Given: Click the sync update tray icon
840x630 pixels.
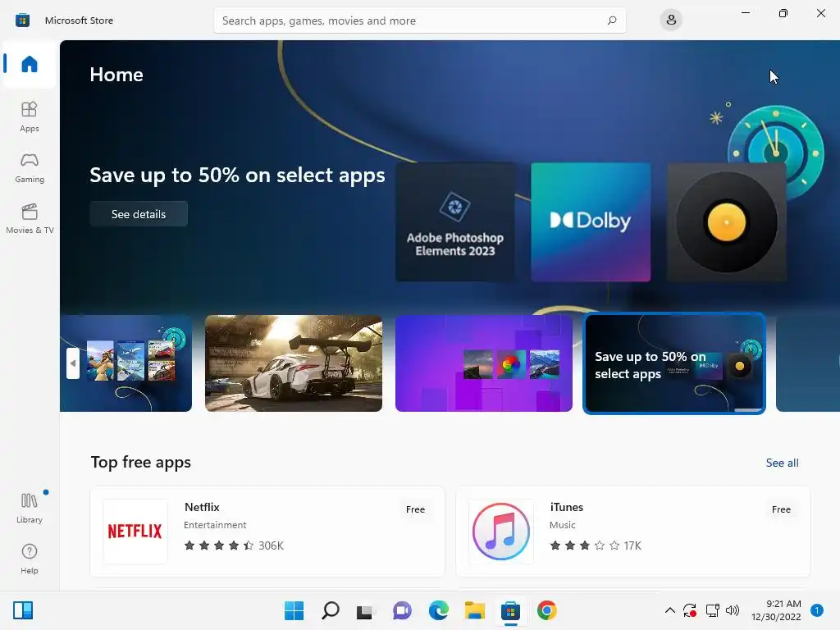Looking at the screenshot, I should pyautogui.click(x=689, y=610).
